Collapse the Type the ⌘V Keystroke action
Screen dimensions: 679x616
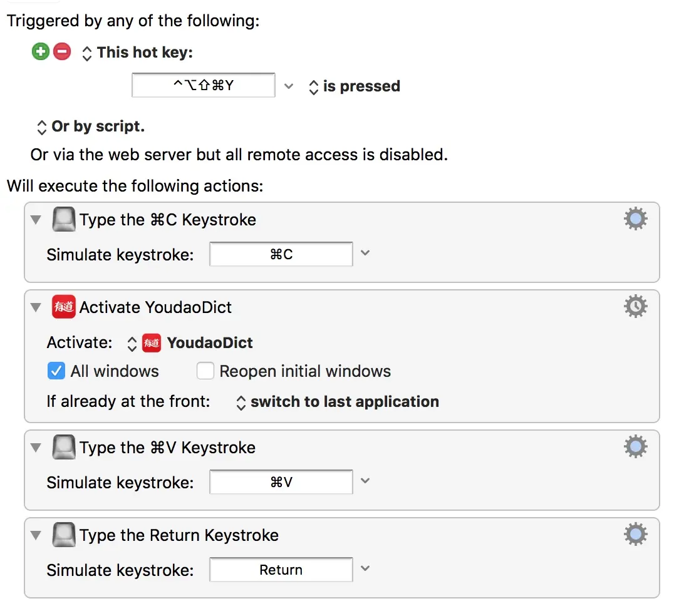[x=36, y=448]
